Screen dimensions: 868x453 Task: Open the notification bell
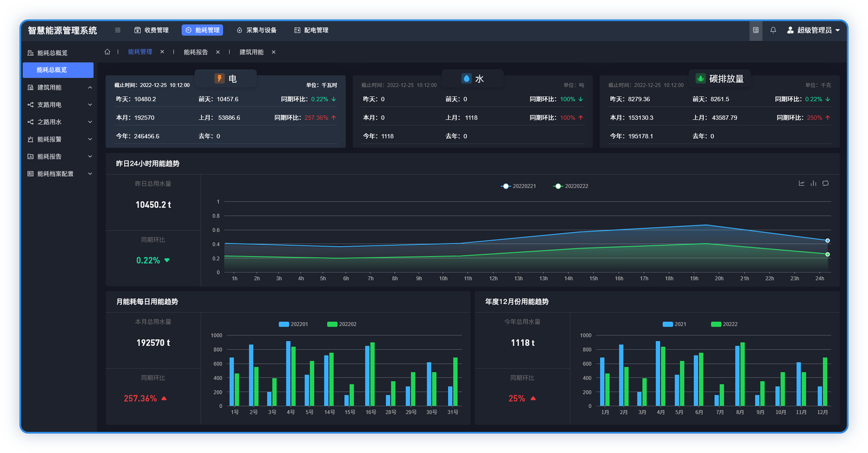coord(773,30)
